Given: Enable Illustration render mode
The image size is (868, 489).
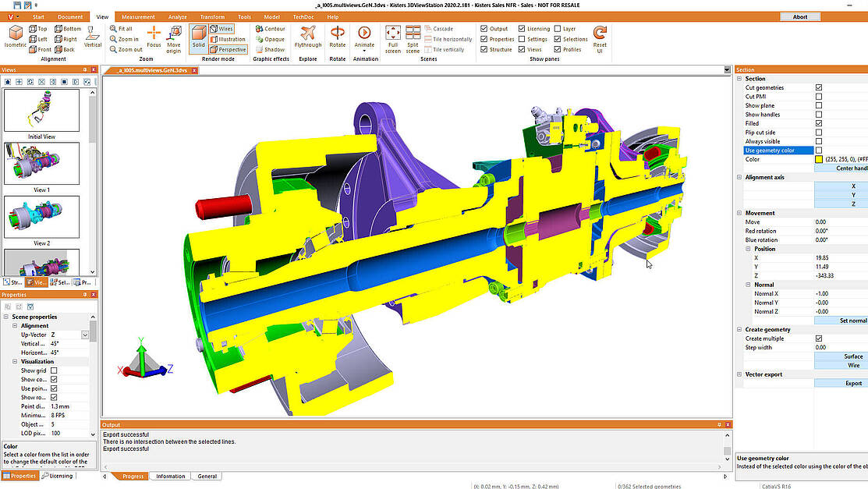Looking at the screenshot, I should click(x=228, y=39).
